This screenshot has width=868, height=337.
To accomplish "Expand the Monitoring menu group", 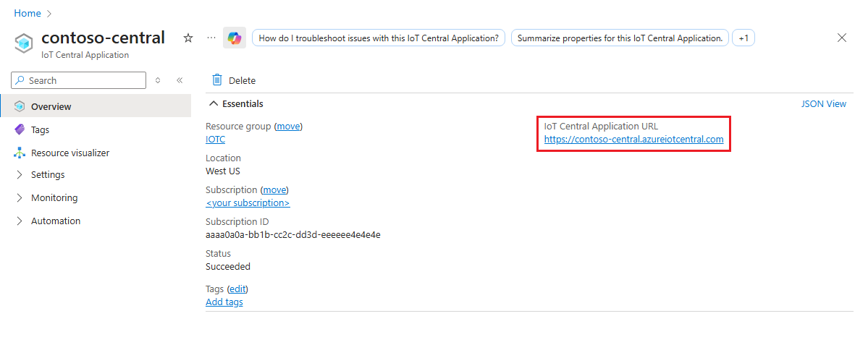I will tap(20, 198).
